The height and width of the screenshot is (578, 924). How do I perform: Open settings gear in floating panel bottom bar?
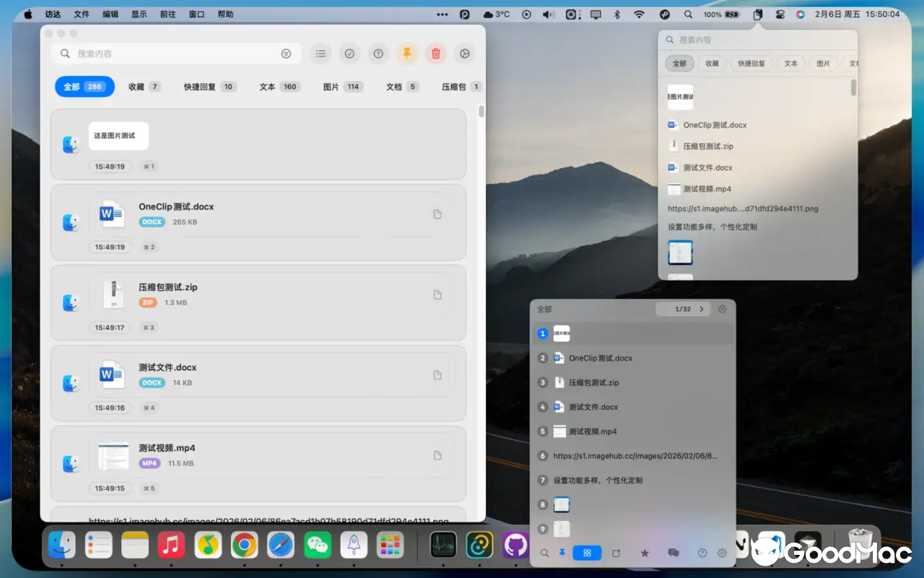pos(722,553)
